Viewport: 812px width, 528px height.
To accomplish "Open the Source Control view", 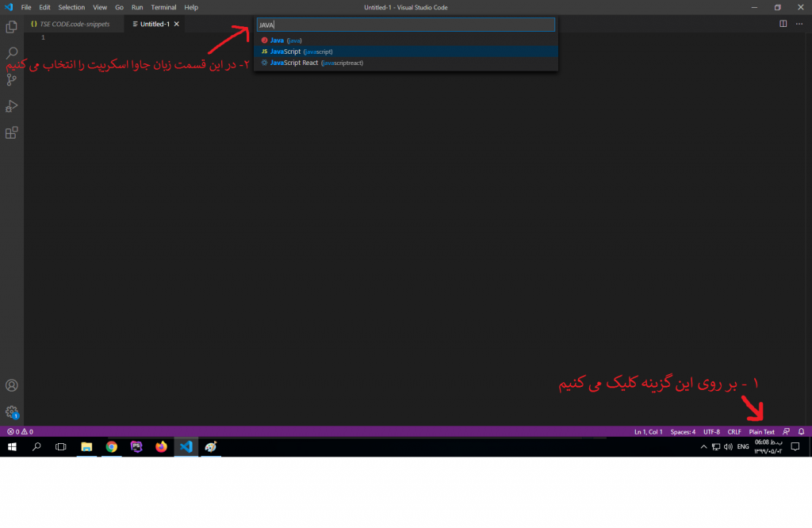I will point(11,79).
